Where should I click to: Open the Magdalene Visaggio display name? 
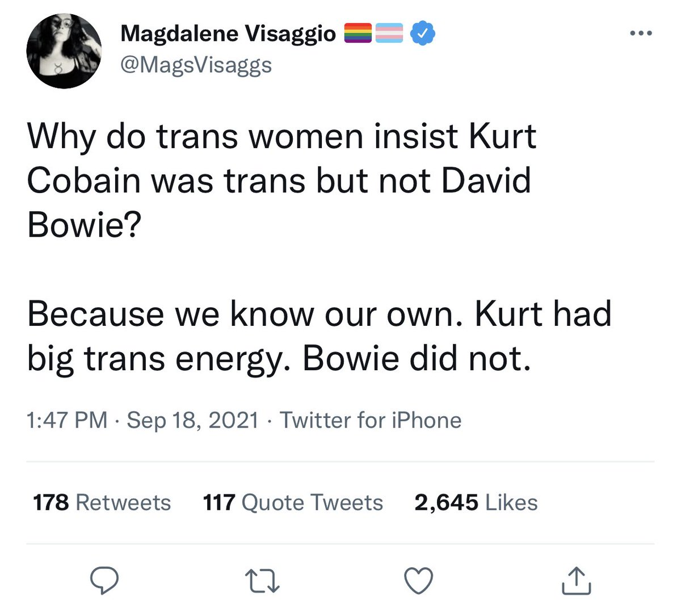point(229,34)
